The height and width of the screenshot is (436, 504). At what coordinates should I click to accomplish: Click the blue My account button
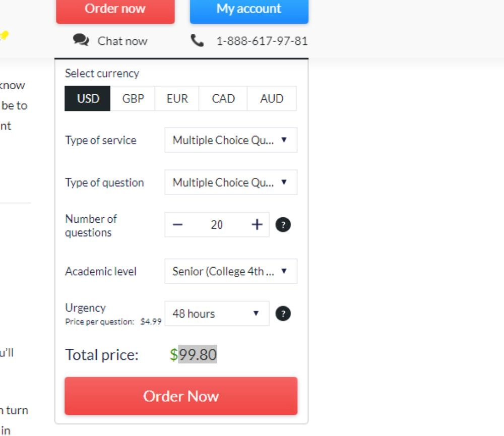(249, 9)
